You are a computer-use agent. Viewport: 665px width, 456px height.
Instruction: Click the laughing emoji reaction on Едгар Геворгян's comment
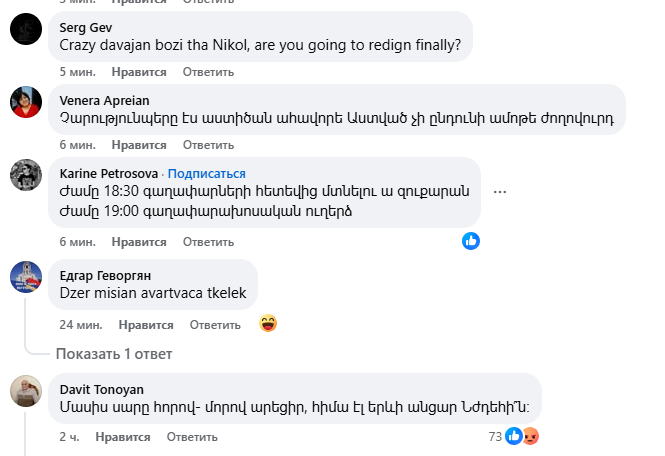point(267,323)
